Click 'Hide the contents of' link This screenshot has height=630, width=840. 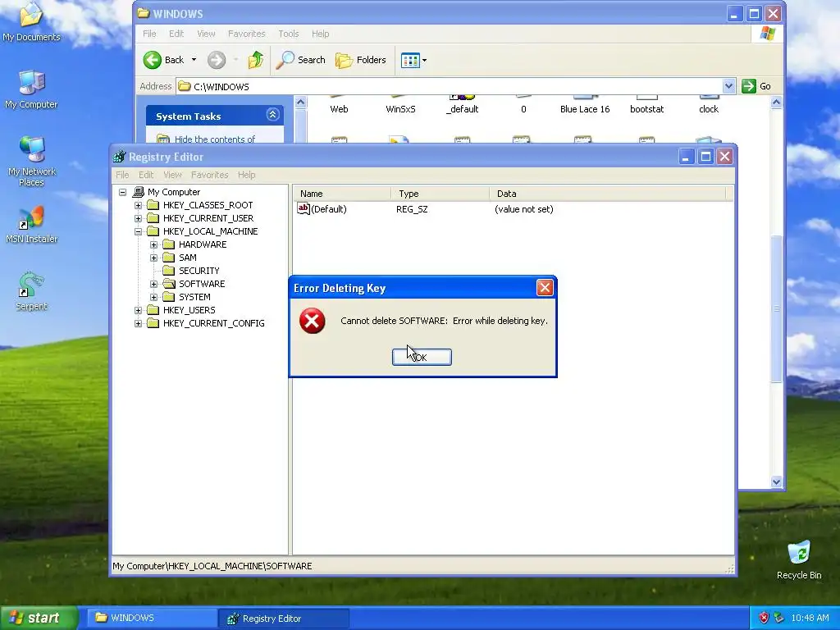point(215,139)
